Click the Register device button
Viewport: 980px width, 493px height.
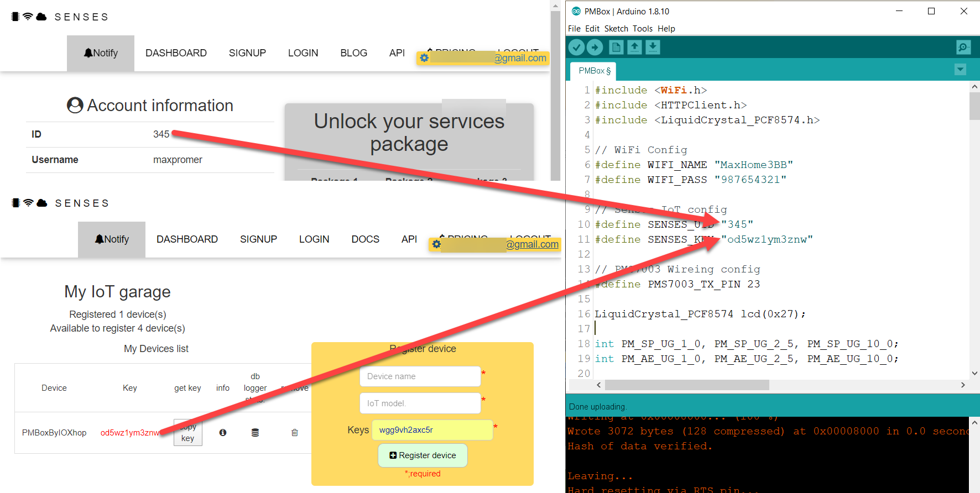(423, 455)
